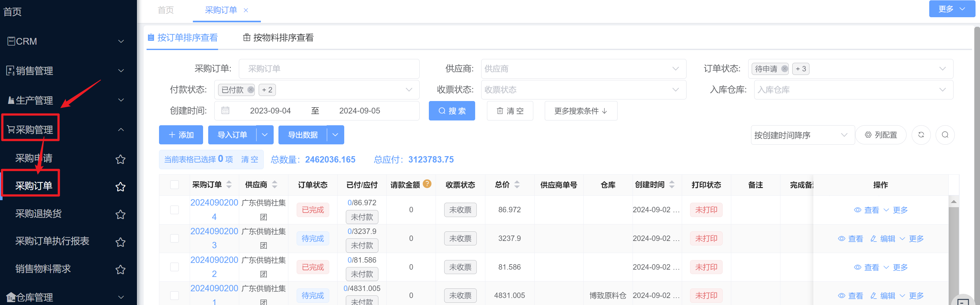
Task: Select the row with total price 3237.9
Action: click(x=174, y=238)
